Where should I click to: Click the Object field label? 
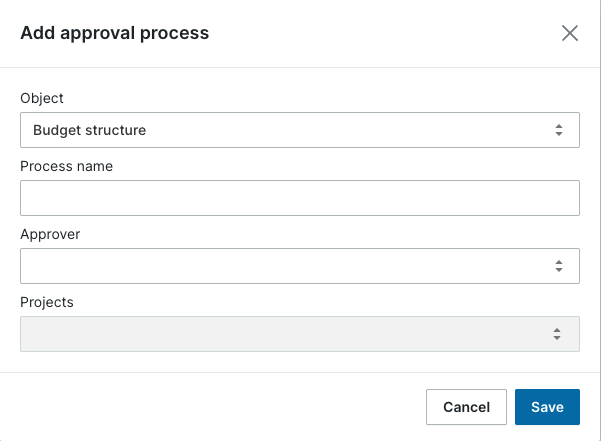point(42,98)
